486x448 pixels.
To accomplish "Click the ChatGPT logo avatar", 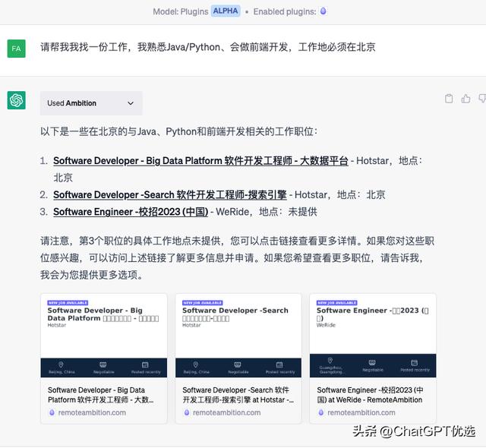I will [17, 100].
